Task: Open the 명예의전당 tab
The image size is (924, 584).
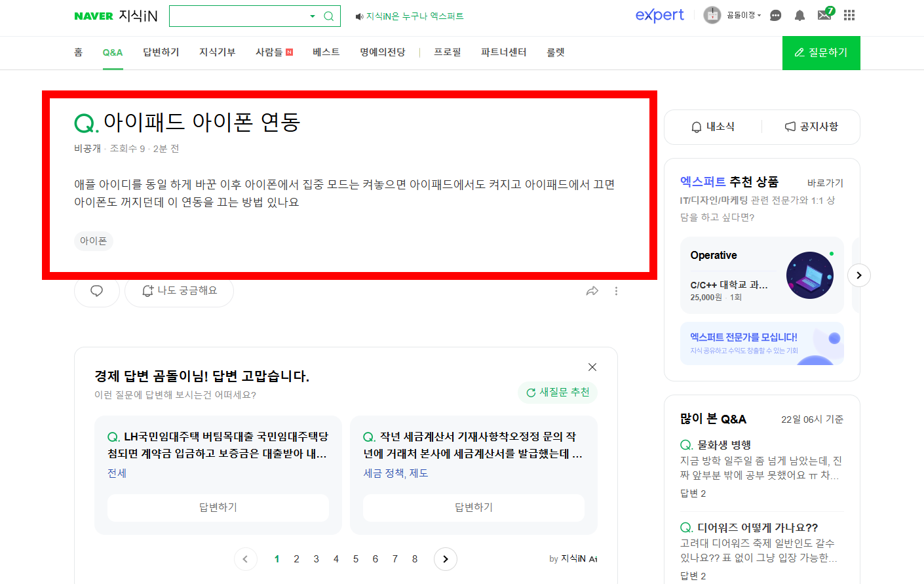Action: pyautogui.click(x=383, y=52)
